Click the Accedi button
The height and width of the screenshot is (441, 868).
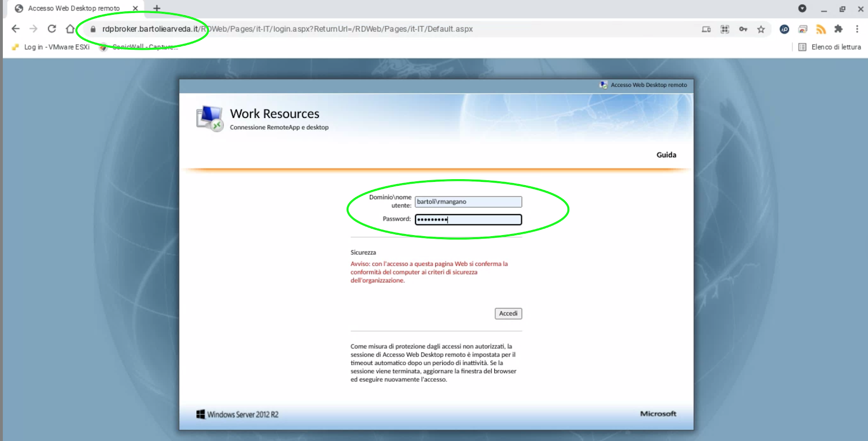508,313
